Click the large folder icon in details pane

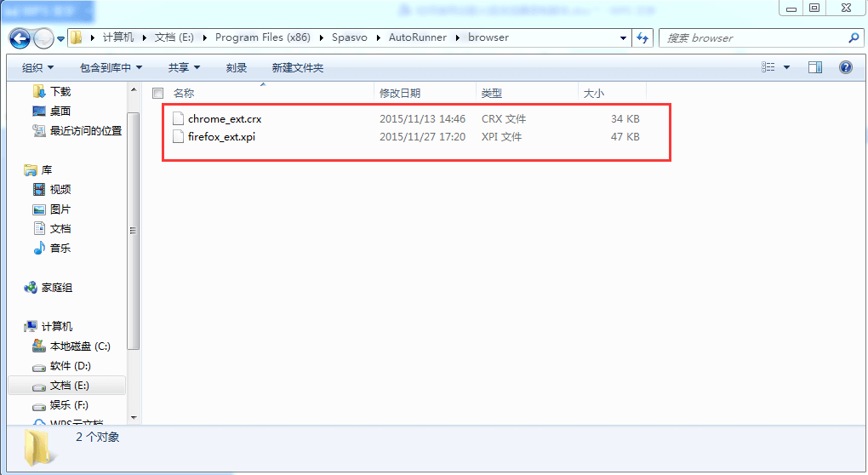(x=39, y=447)
